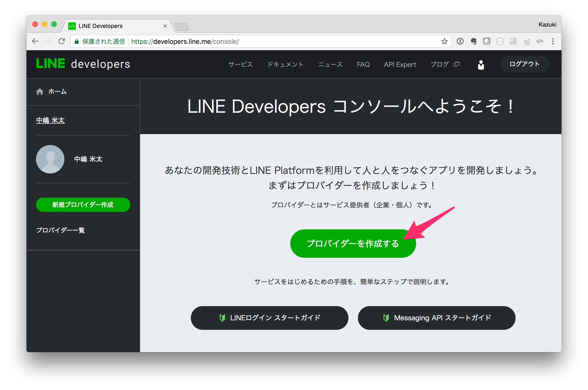Open the Chrome three-dot menu

[553, 41]
